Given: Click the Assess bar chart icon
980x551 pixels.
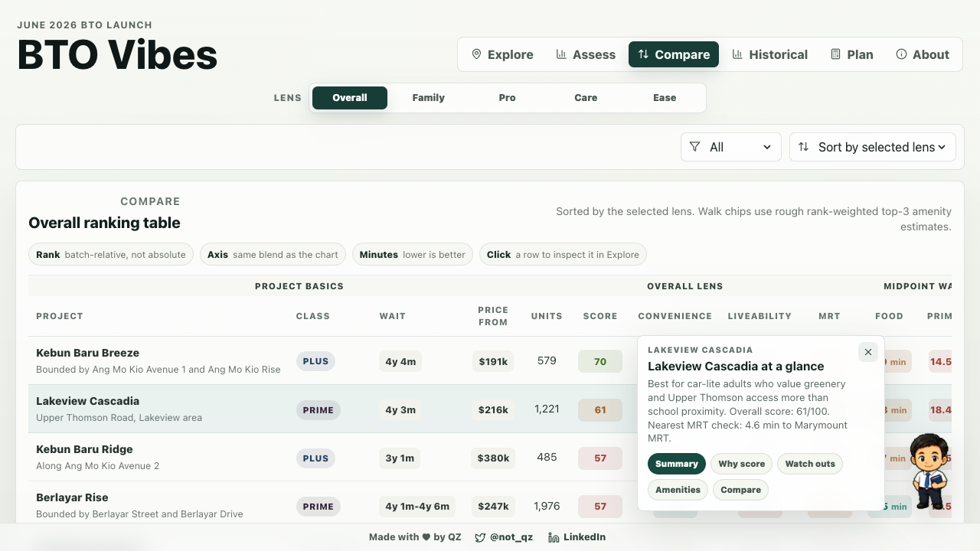Looking at the screenshot, I should (561, 54).
